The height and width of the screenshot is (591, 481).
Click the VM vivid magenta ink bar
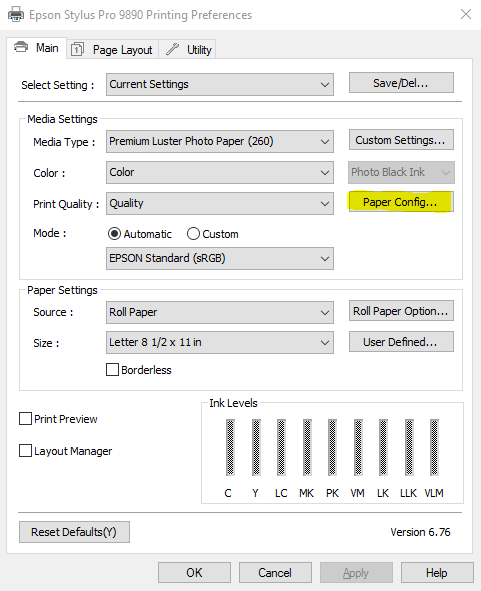tap(358, 447)
